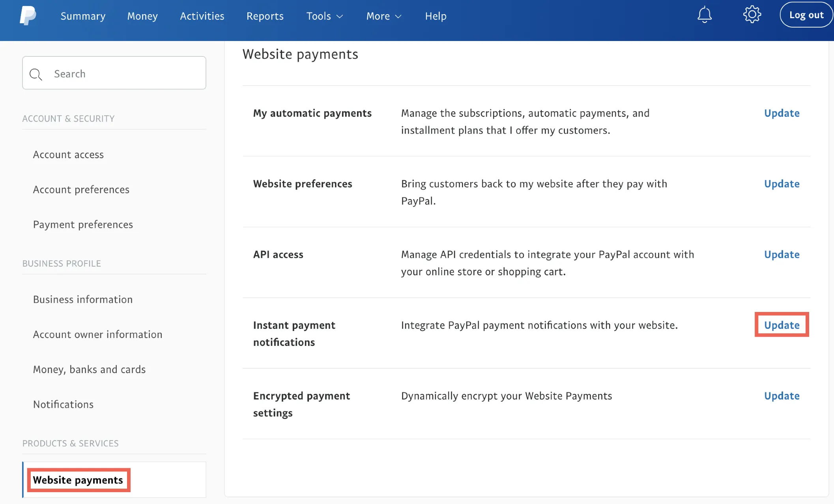The width and height of the screenshot is (834, 504).
Task: Click the 'API access' label
Action: [278, 254]
